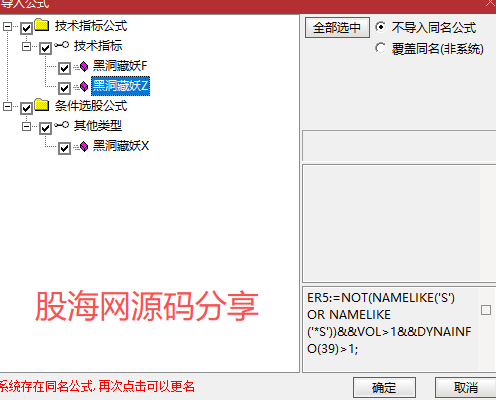The image size is (496, 400).
Task: Uncheck the 黑洞藏妖F checkbox
Action: coord(64,68)
